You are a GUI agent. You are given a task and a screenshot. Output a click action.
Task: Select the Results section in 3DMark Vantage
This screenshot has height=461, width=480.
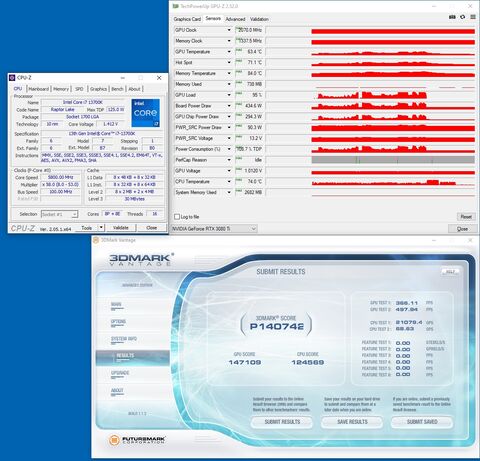[133, 357]
